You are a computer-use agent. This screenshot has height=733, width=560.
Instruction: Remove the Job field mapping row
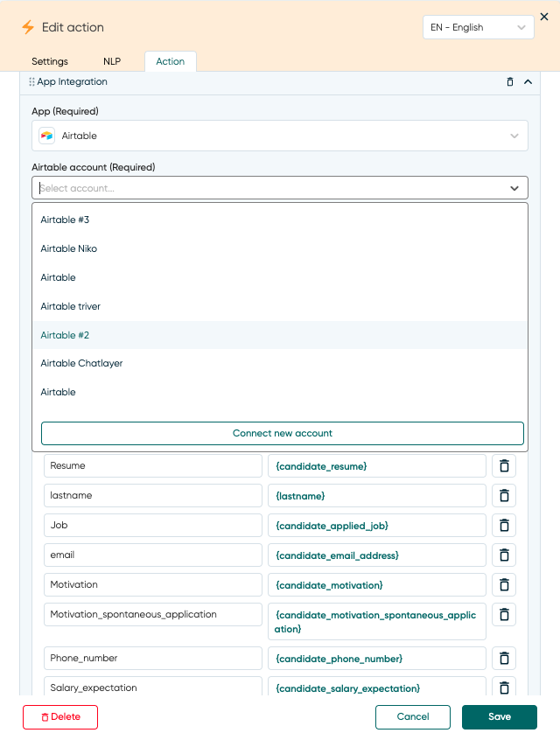504,526
